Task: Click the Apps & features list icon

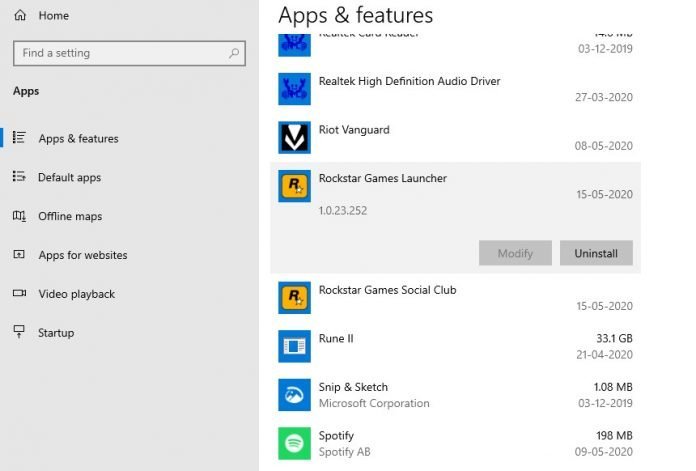Action: [x=19, y=138]
